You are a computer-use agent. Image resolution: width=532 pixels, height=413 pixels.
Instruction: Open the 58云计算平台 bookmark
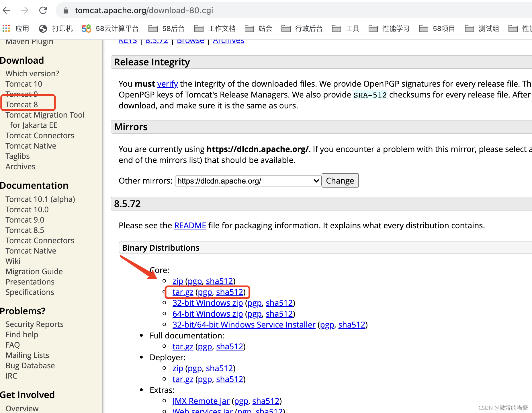pyautogui.click(x=110, y=28)
